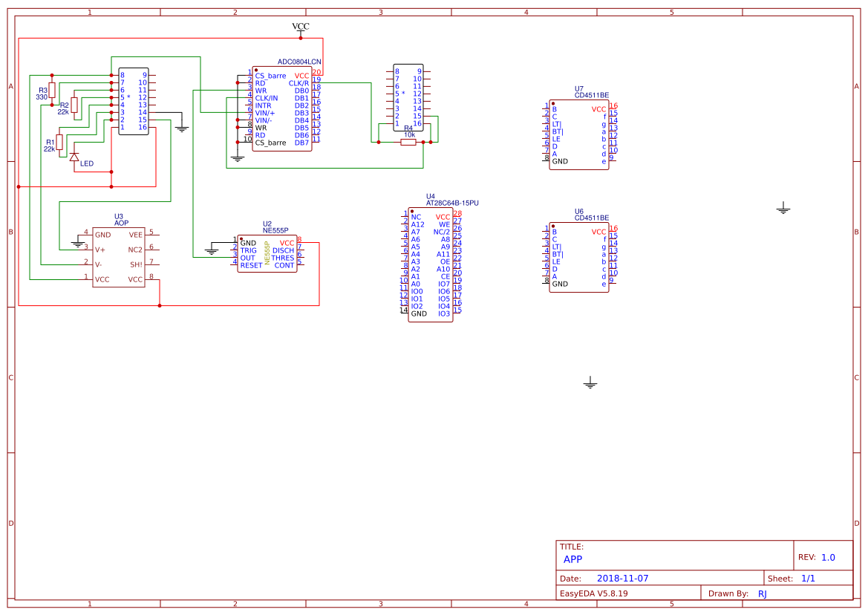
Task: Click resistor R3 330 symbol
Action: 52,90
